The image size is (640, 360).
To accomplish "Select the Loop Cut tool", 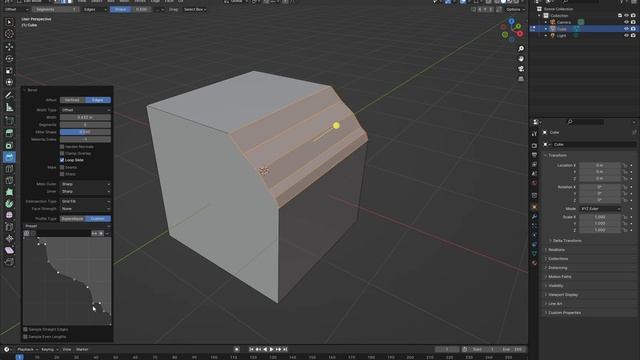I will point(9,169).
